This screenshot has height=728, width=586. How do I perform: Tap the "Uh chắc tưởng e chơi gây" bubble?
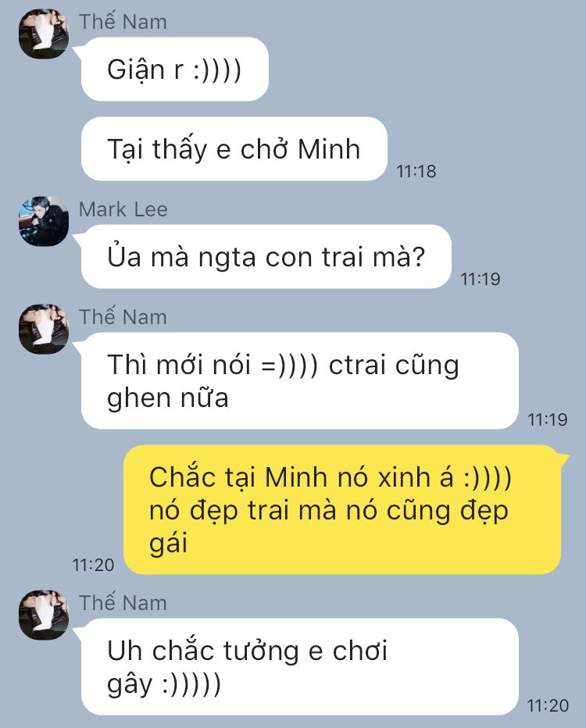click(x=299, y=667)
